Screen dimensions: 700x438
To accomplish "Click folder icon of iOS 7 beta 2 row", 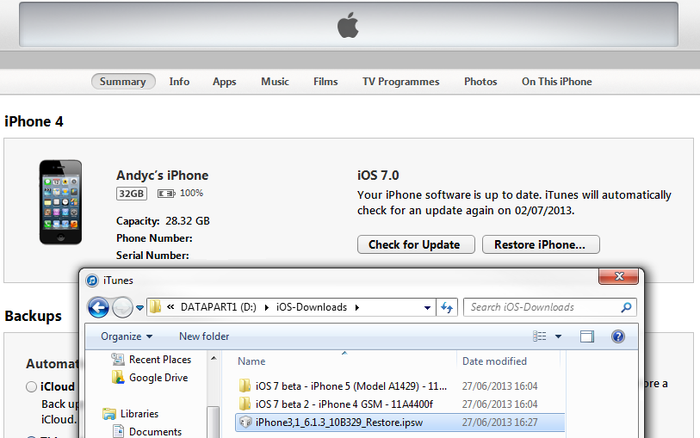I will 245,404.
